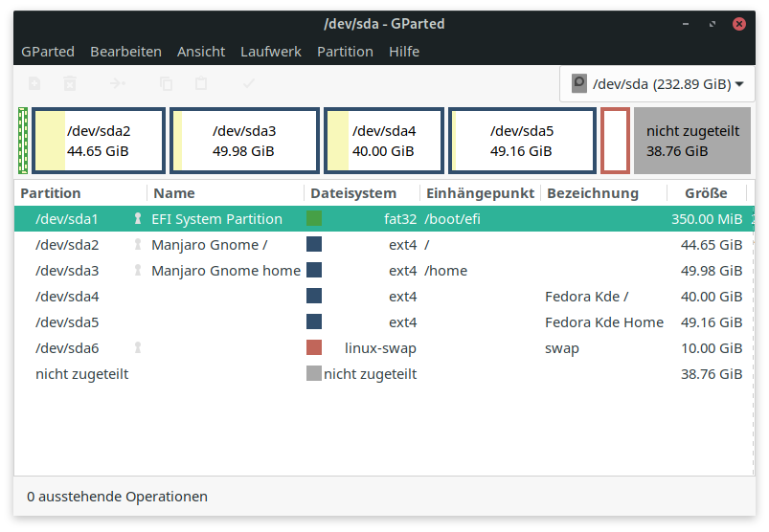This screenshot has height=532, width=769.
Task: Click the Größe column header
Action: pos(706,193)
